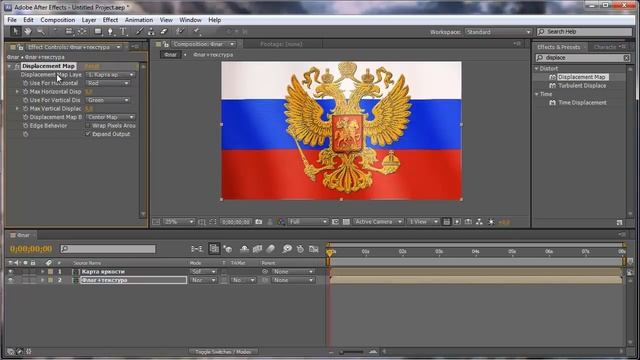Open the Animation menu
640x360 pixels.
[x=139, y=20]
